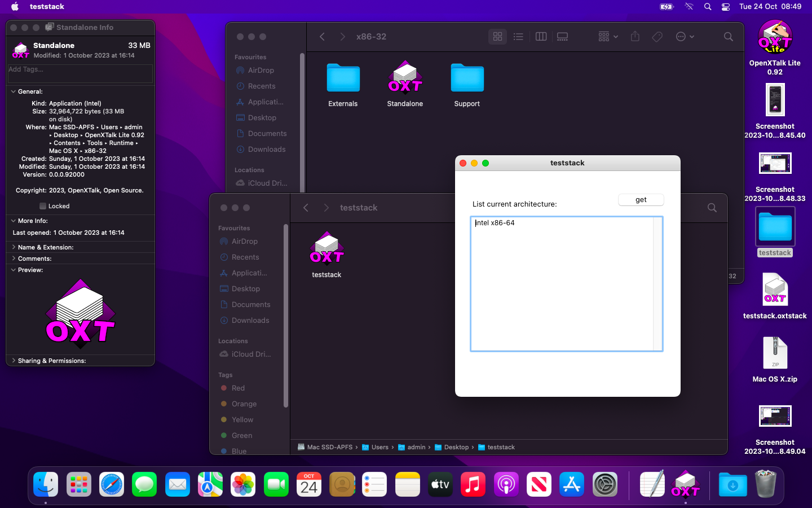The height and width of the screenshot is (508, 812).
Task: Select the Standalone app icon in x86-32 window
Action: click(x=405, y=77)
